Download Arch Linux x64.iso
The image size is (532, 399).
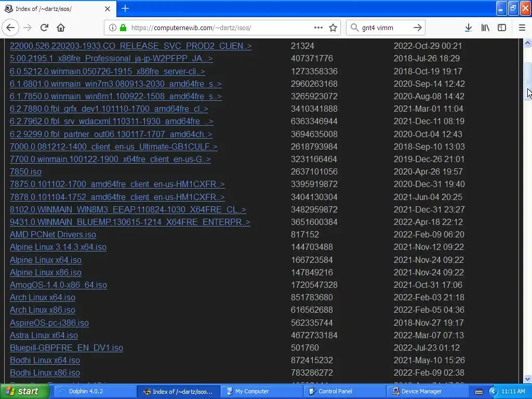coord(43,298)
